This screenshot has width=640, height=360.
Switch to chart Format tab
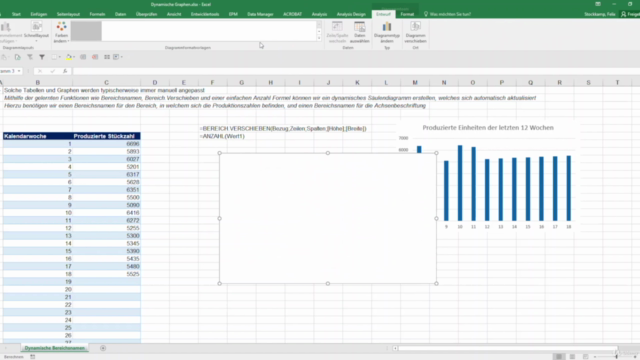(x=407, y=14)
